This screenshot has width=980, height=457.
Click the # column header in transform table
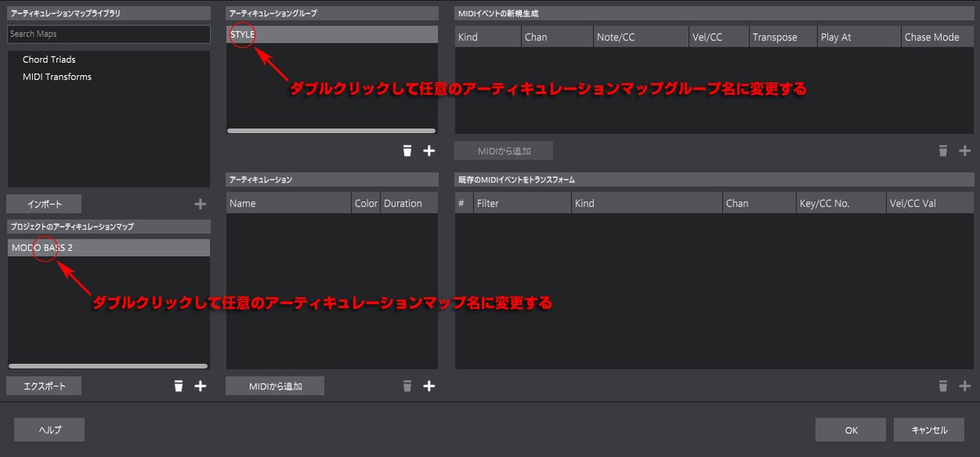464,204
